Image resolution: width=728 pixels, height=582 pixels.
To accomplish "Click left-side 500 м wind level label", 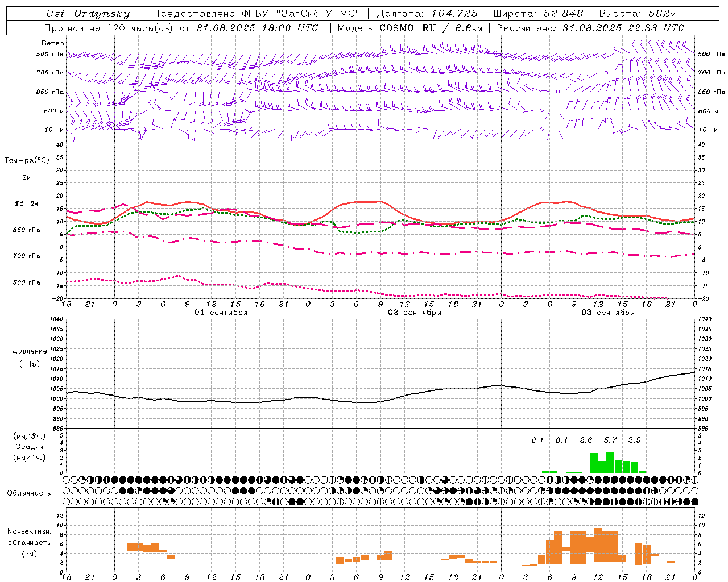I will coord(54,111).
